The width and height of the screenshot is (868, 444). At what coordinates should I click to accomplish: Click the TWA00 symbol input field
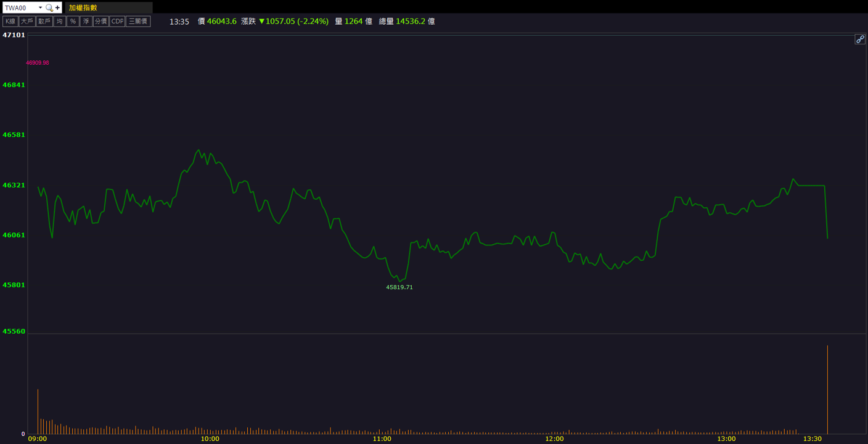click(20, 7)
